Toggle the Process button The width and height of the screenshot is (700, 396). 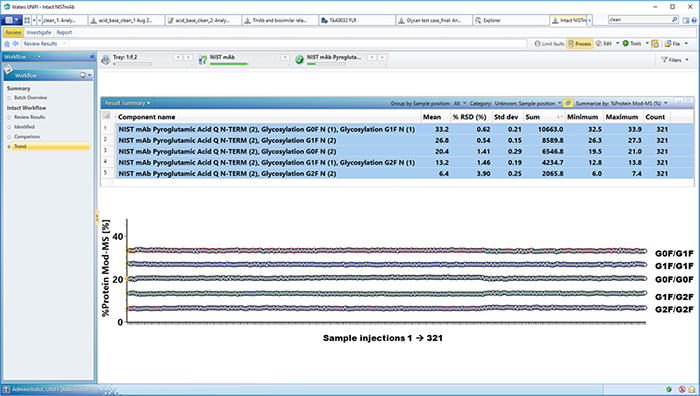click(x=579, y=44)
